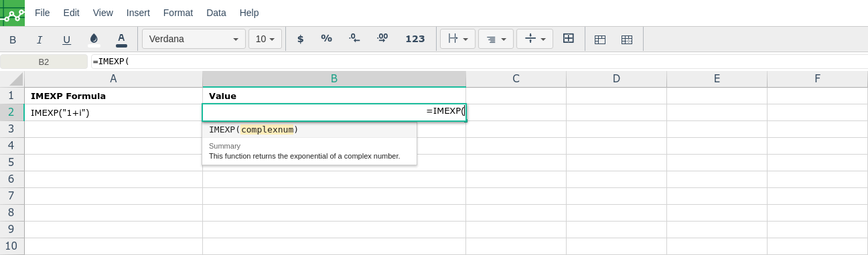Screen dimensions: 868x255
Task: Open the font size 10 dropdown
Action: coord(265,39)
